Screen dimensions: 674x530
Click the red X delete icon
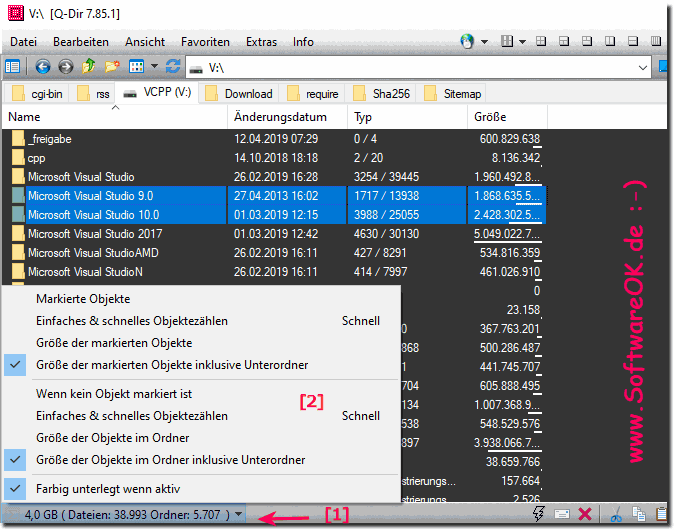click(585, 514)
